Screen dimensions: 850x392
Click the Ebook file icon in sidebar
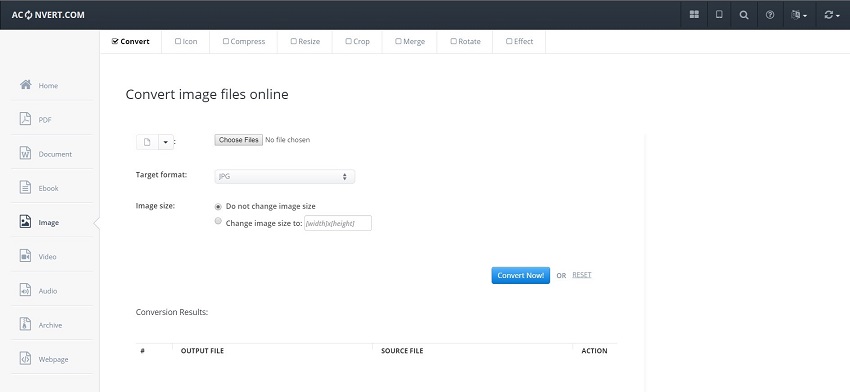25,187
